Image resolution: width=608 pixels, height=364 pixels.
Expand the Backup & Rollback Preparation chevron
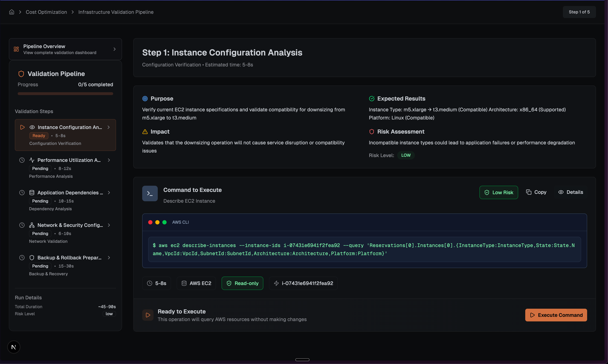click(x=109, y=258)
